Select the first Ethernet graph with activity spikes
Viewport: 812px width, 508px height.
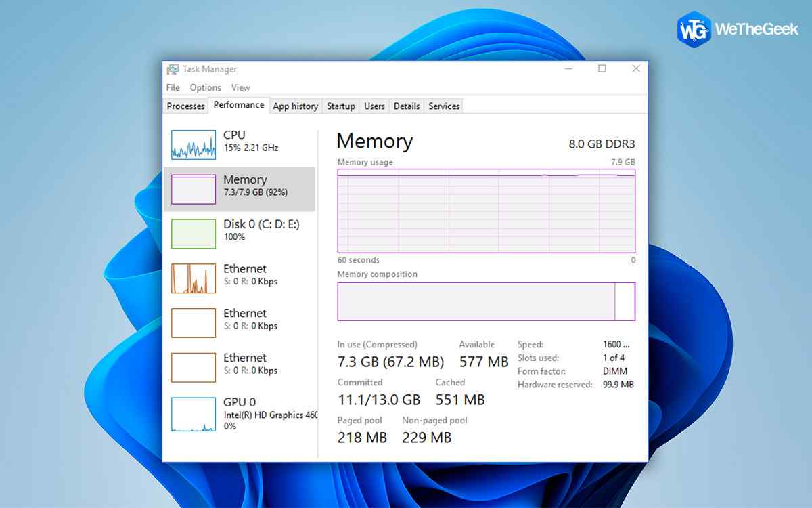click(194, 278)
